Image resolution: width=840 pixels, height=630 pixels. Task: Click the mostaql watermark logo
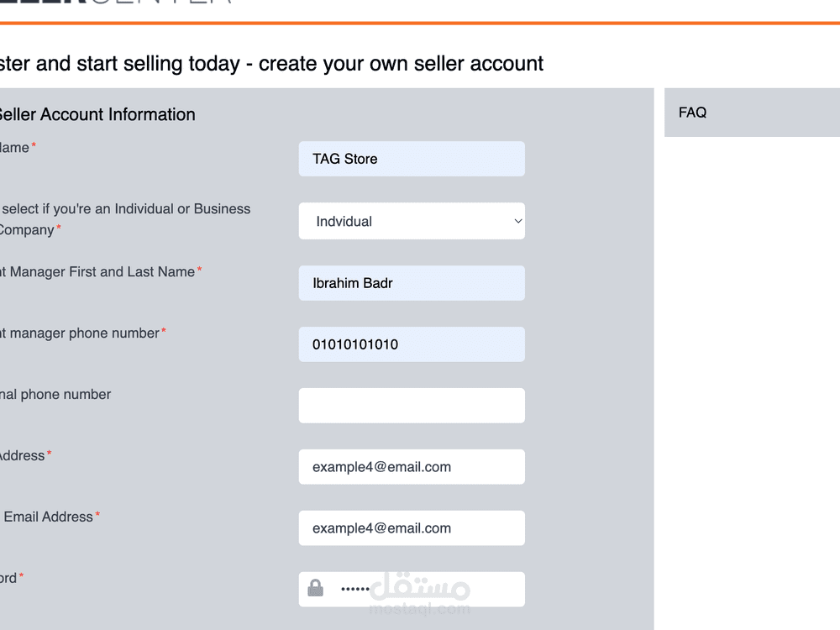(x=420, y=593)
